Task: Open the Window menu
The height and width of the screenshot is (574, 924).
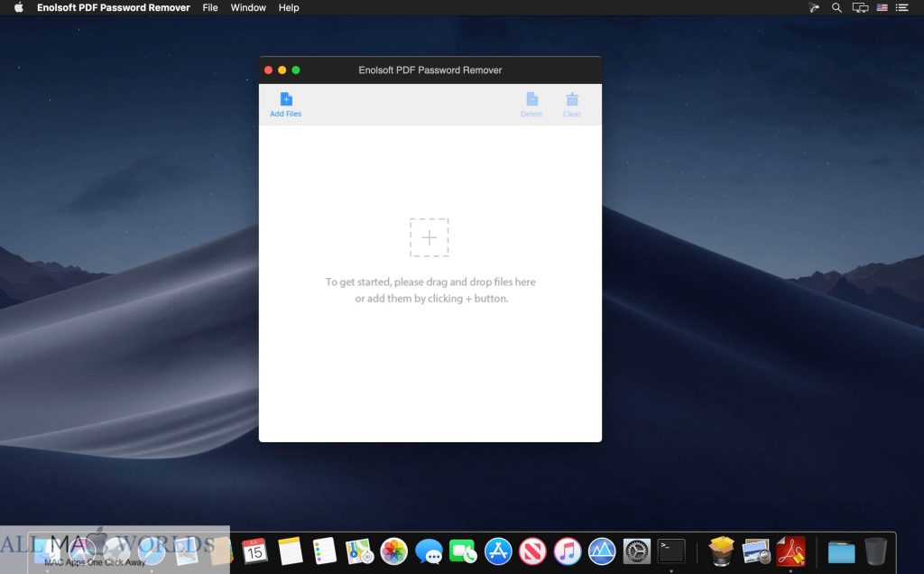Action: click(248, 7)
